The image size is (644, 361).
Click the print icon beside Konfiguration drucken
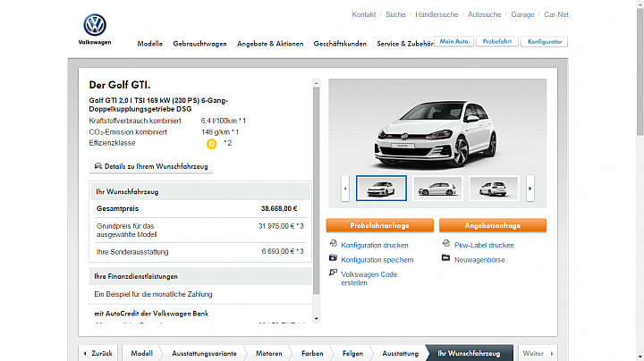(x=333, y=244)
